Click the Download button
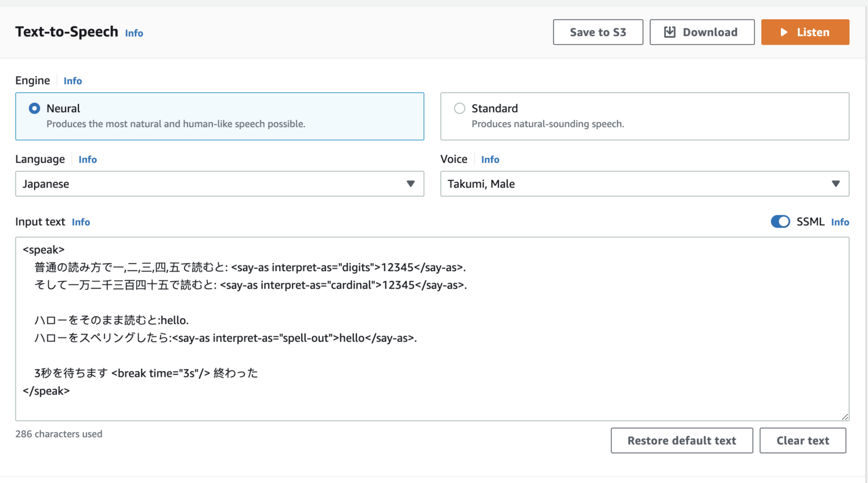Screen dimensions: 868x483 [702, 32]
